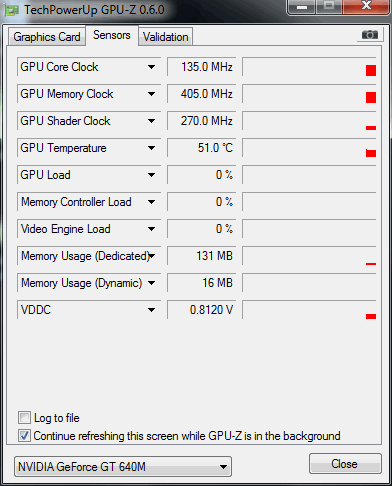The height and width of the screenshot is (486, 392).
Task: Click the GPU Core Clock history graph
Action: coord(309,67)
